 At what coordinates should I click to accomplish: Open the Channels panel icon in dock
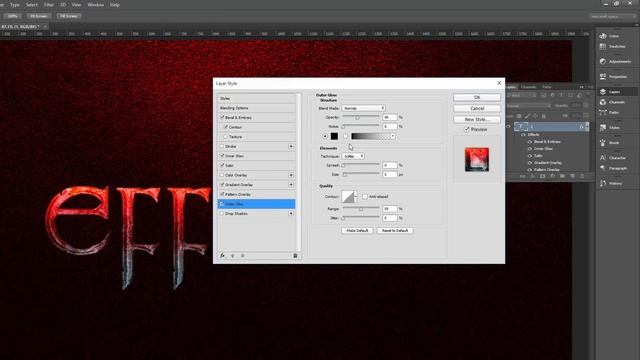(x=603, y=102)
